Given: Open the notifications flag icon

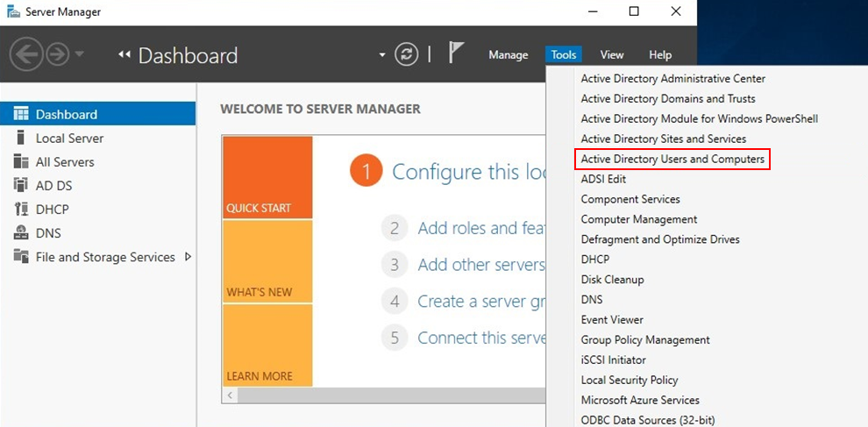Looking at the screenshot, I should pos(456,53).
